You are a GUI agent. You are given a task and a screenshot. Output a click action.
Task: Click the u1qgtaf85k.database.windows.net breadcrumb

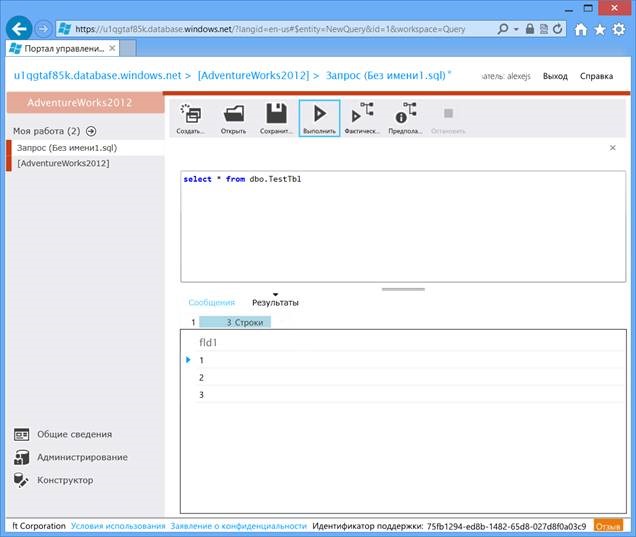coord(97,76)
